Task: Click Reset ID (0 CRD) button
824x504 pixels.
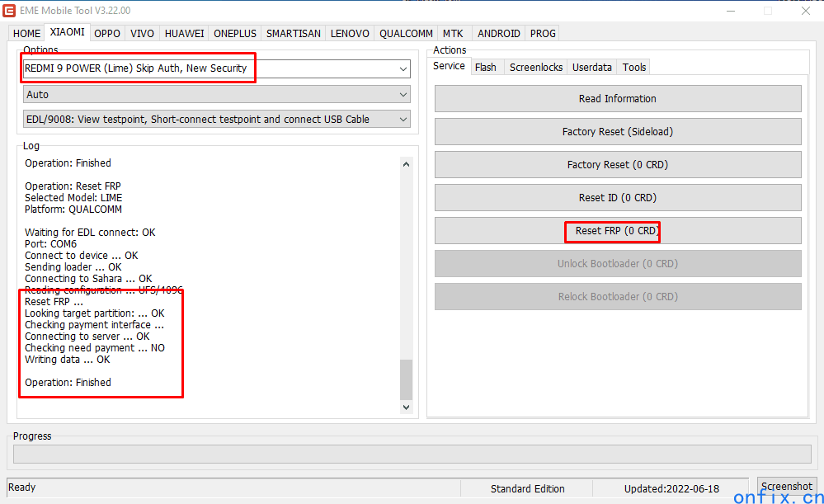Action: (x=618, y=198)
